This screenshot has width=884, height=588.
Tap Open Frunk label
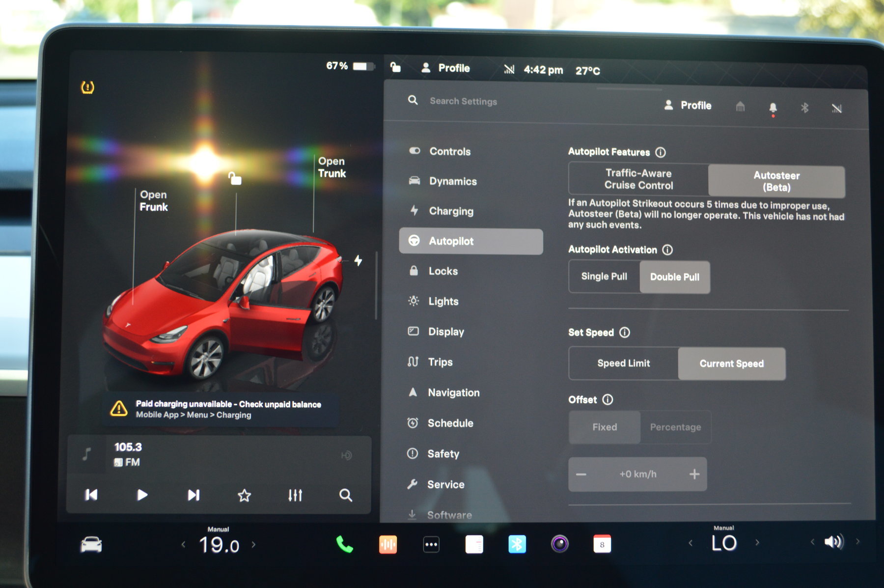(x=153, y=201)
